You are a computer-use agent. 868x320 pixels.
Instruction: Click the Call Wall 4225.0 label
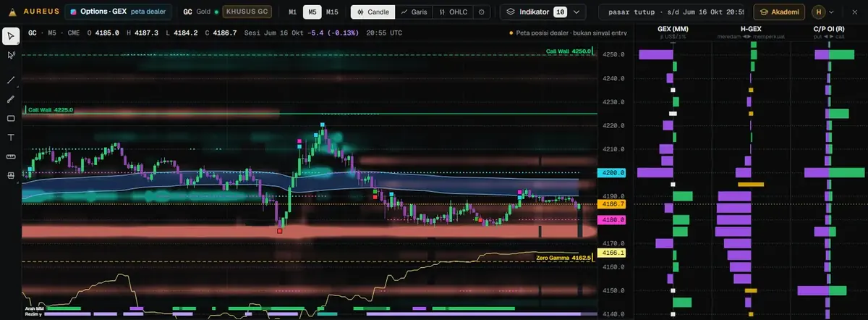[x=50, y=110]
